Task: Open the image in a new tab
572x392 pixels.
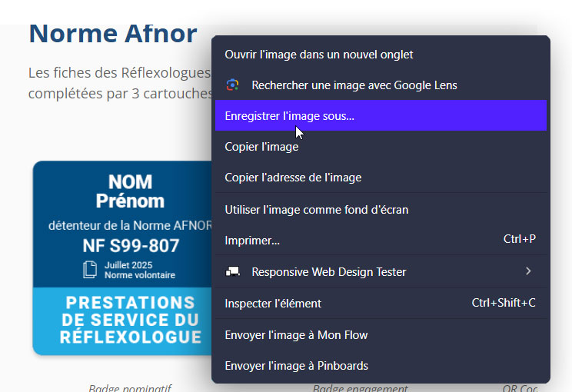Action: [x=318, y=55]
